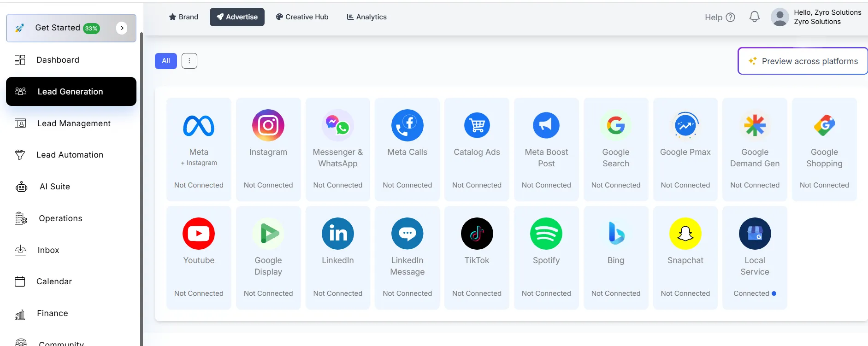Open the Local Service connected card

(755, 258)
